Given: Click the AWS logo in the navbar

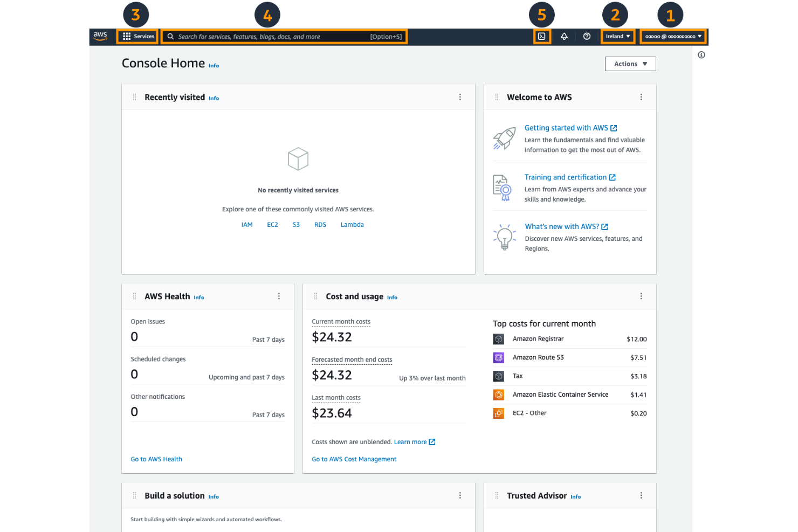Looking at the screenshot, I should (100, 36).
